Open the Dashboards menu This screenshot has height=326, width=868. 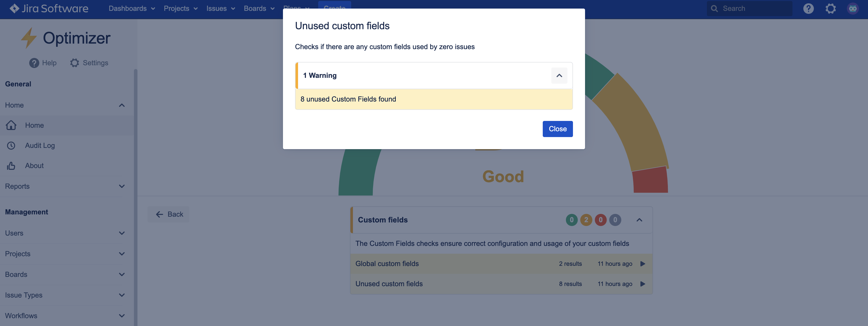click(x=131, y=8)
